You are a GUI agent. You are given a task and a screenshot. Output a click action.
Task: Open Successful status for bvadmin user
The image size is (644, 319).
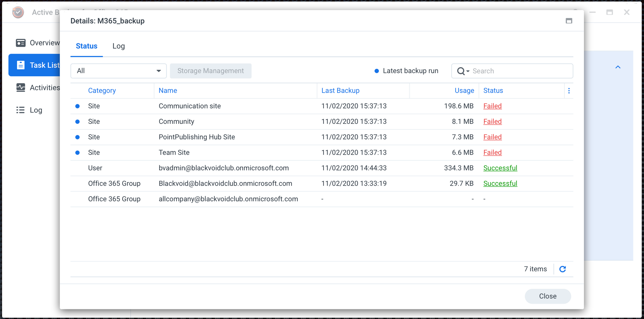pyautogui.click(x=500, y=168)
